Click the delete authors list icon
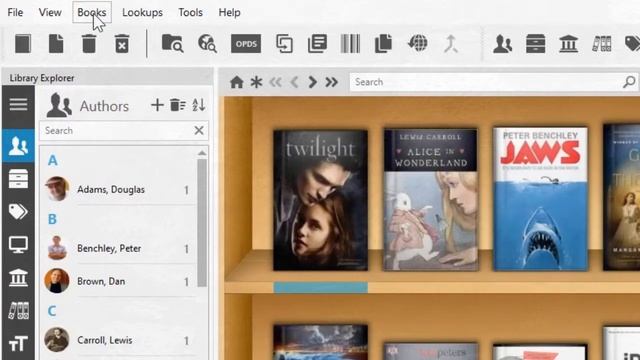This screenshot has height=360, width=640. coord(178,105)
